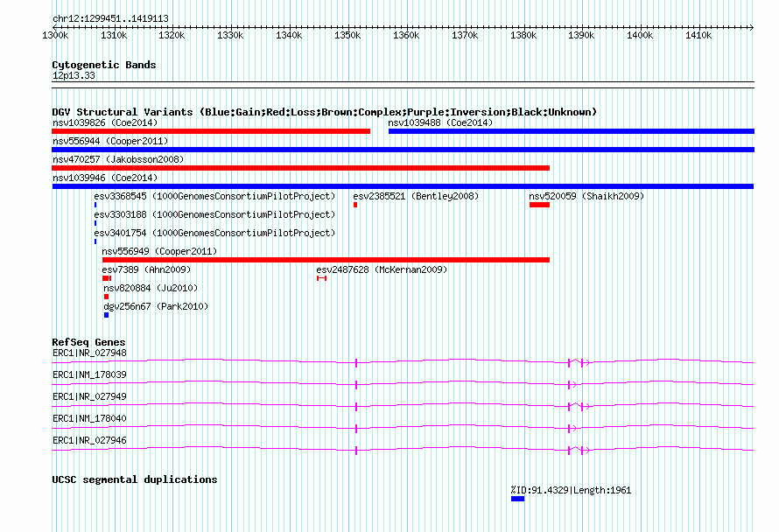Select the small red esv2385521 marker
The width and height of the screenshot is (779, 532).
[x=355, y=205]
